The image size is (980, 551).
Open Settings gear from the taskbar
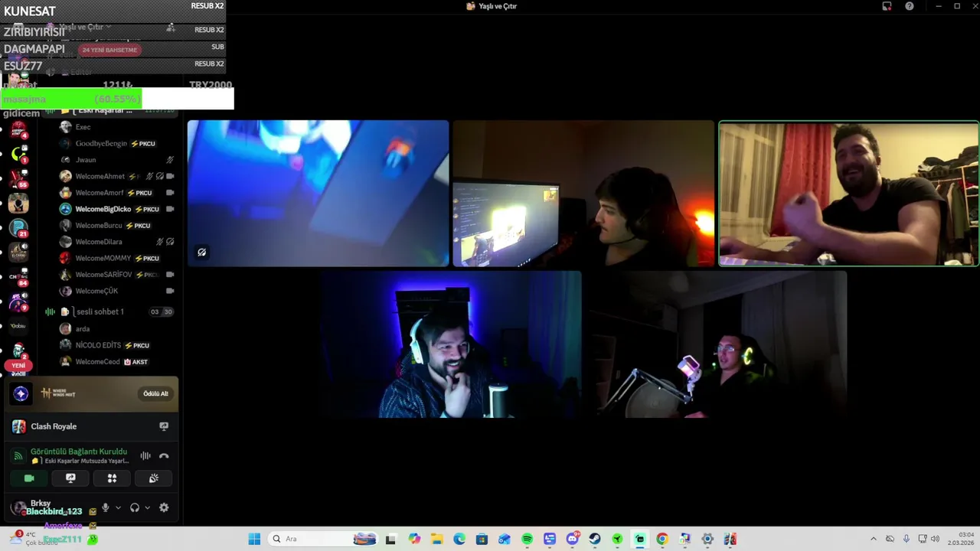pyautogui.click(x=707, y=539)
